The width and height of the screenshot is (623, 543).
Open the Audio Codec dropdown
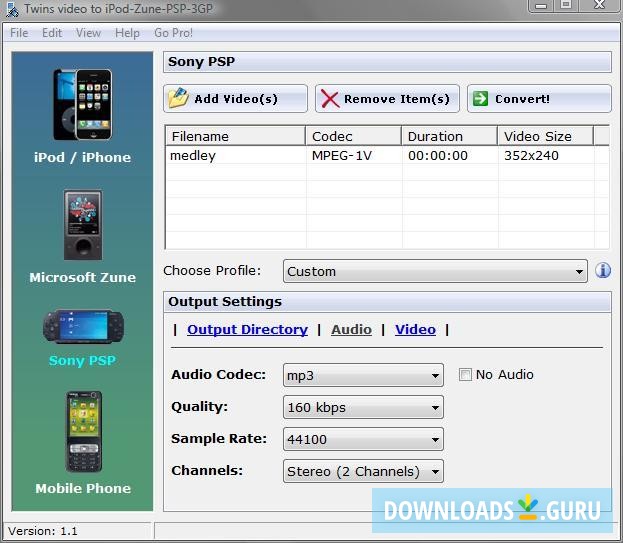pyautogui.click(x=363, y=375)
